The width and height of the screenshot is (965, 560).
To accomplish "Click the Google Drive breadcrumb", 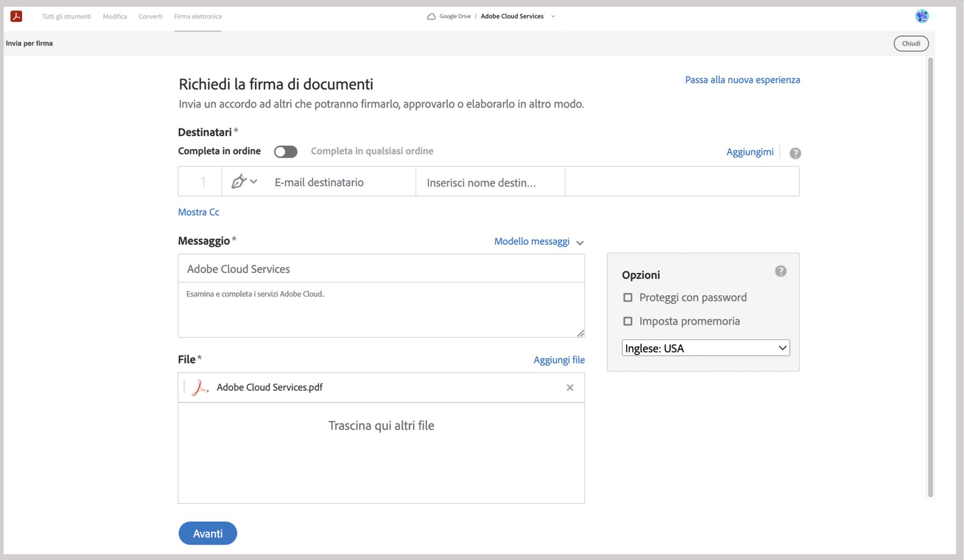I will pos(455,17).
